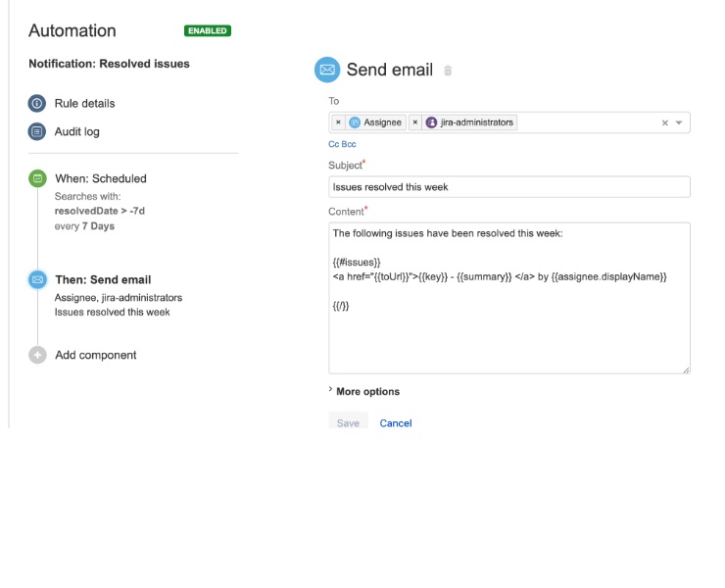Clear all recipients in the To field
The image size is (725, 588).
coord(665,122)
